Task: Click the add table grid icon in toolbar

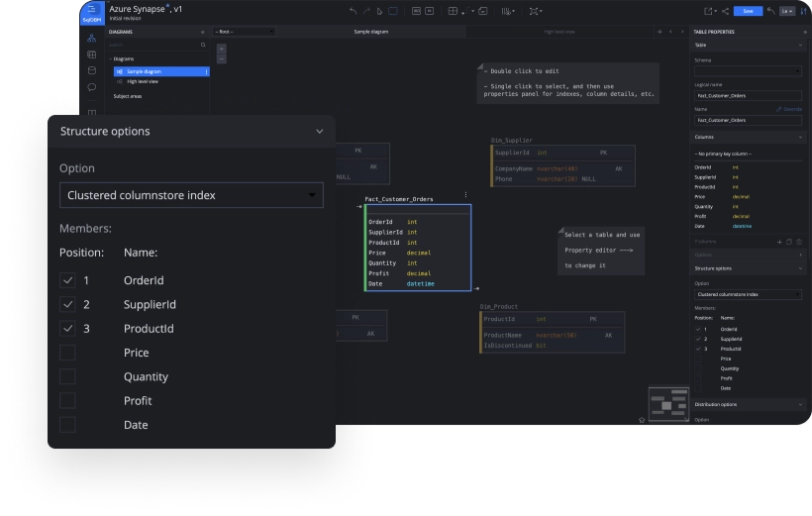Action: pos(453,11)
